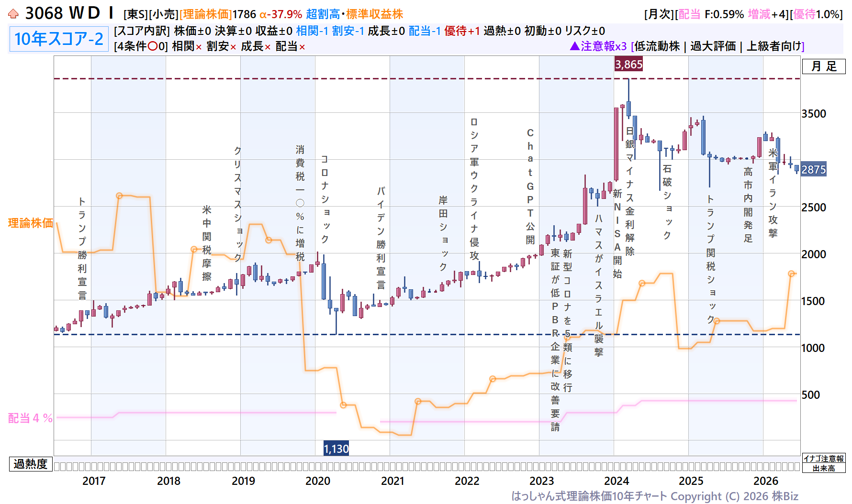Click the 低流動株 warning tag
This screenshot has width=852, height=504.
pyautogui.click(x=657, y=46)
